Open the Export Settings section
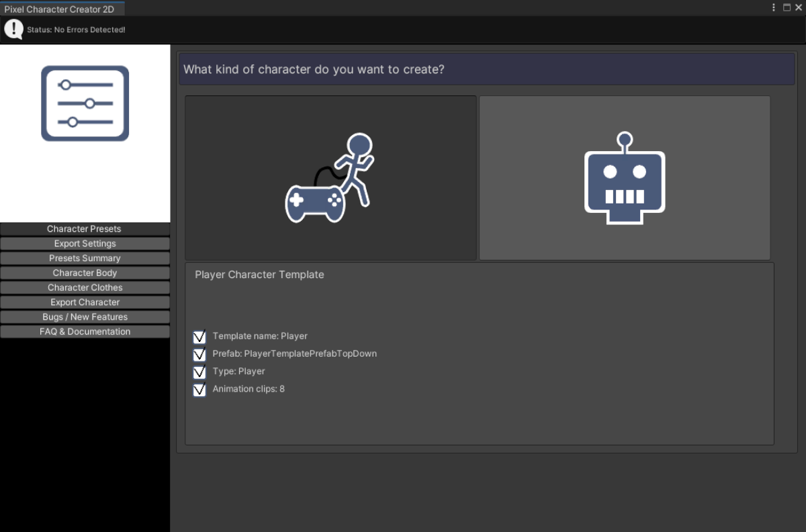806x532 pixels. click(85, 244)
